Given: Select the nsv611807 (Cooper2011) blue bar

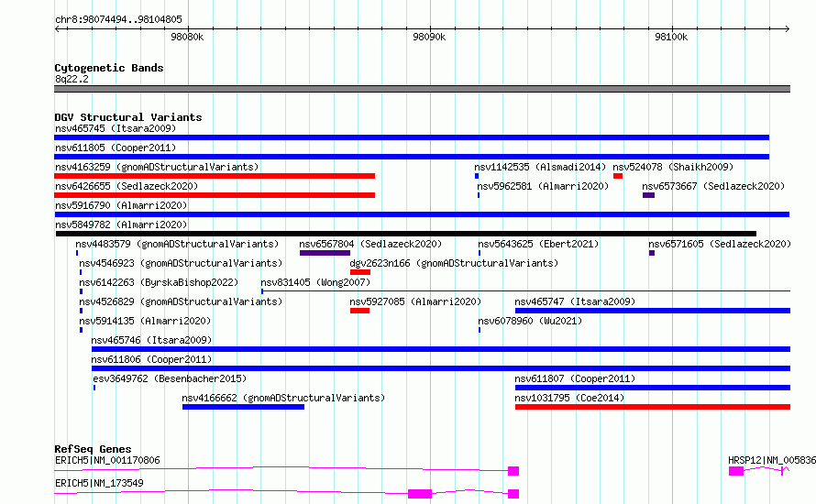Looking at the screenshot, I should (x=653, y=388).
